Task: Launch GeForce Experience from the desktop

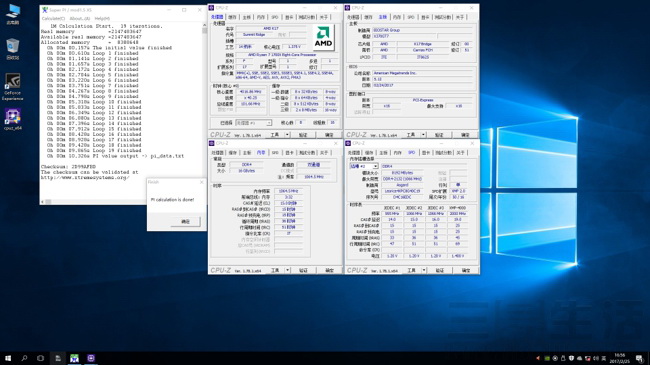Action: click(13, 87)
